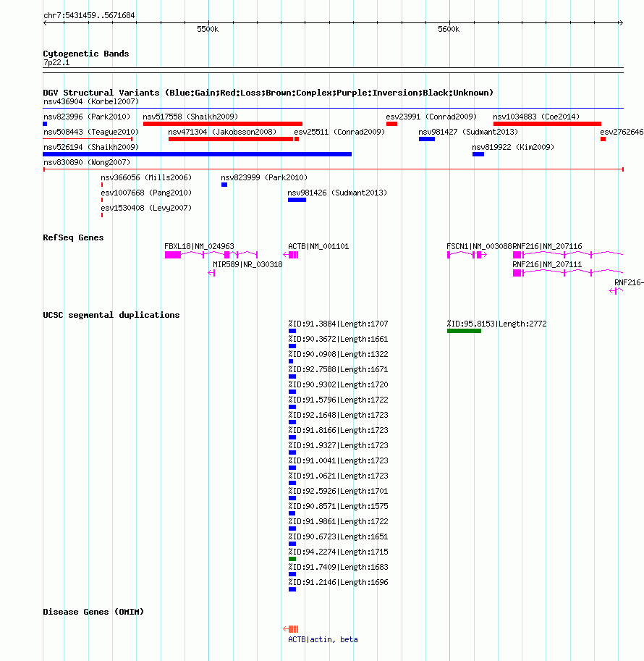The width and height of the screenshot is (644, 661).
Task: Open the nsv1034883 (Coe2014) variant bar
Action: 547,124
